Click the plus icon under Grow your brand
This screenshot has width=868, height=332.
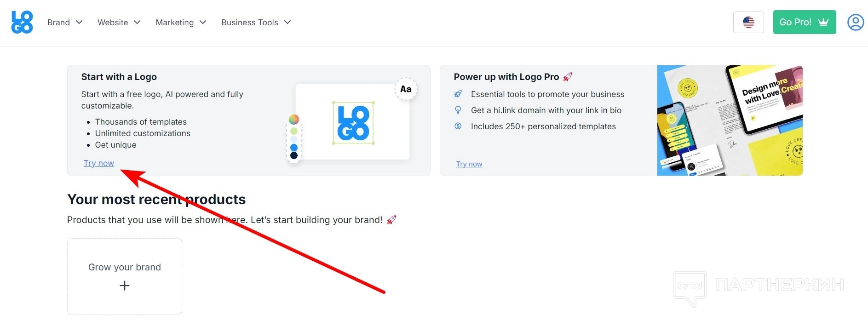click(x=125, y=286)
